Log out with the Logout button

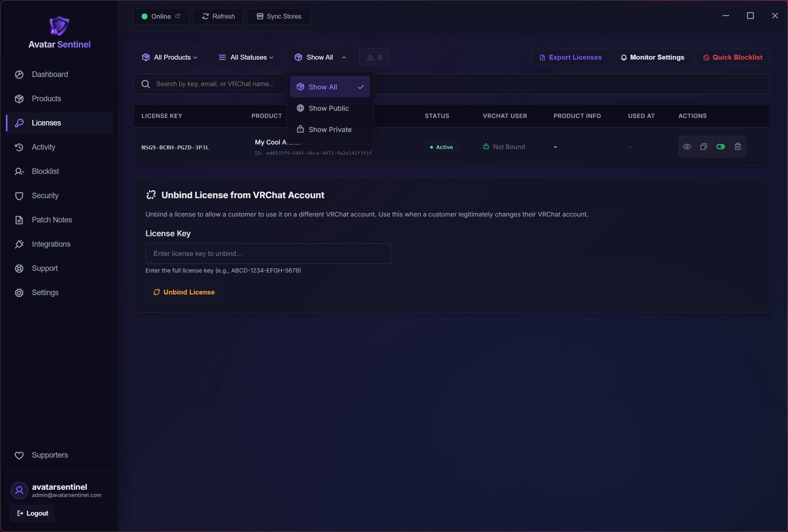pyautogui.click(x=32, y=513)
